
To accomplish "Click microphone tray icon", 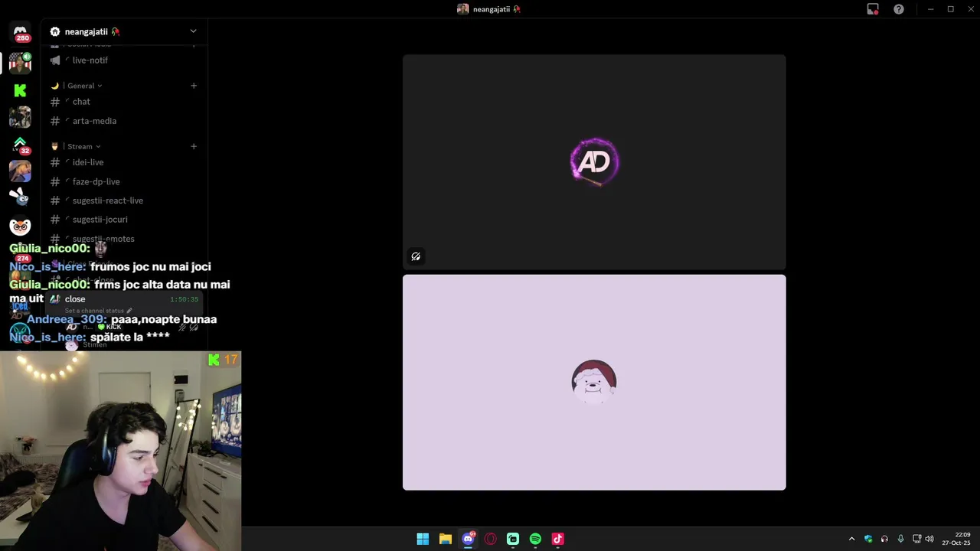I will pyautogui.click(x=900, y=539).
